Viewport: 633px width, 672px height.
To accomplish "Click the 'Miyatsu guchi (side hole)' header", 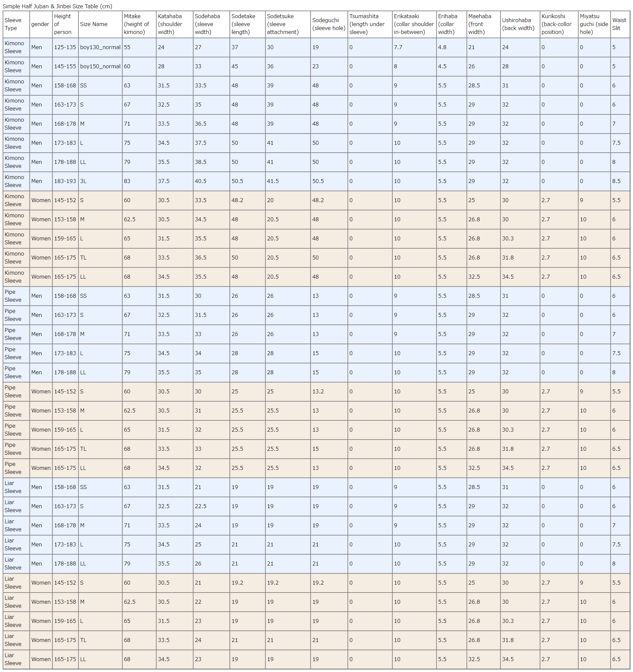I will (x=593, y=24).
